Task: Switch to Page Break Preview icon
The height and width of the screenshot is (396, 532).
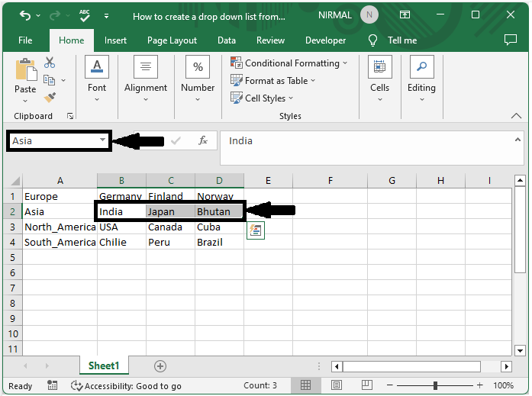Action: coord(367,385)
